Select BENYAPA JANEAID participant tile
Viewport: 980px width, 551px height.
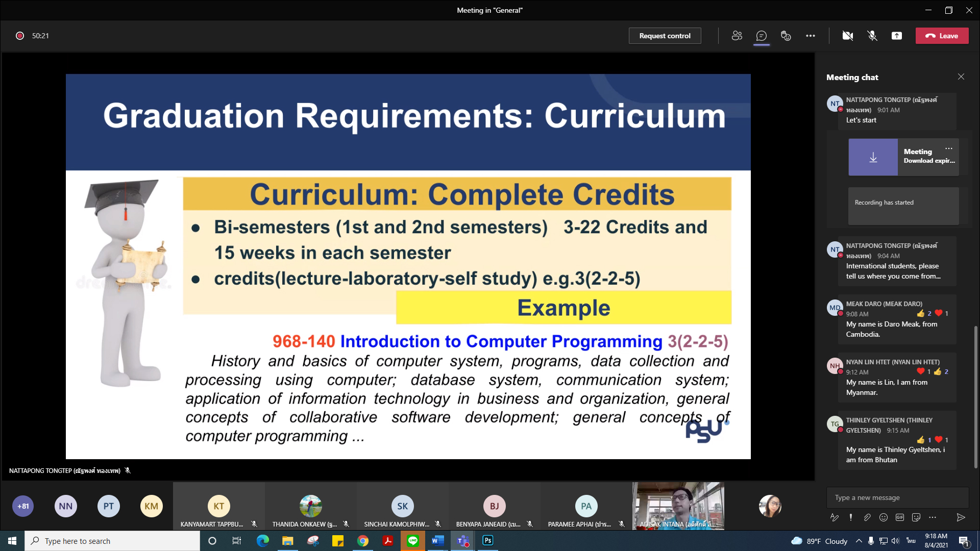pyautogui.click(x=494, y=506)
